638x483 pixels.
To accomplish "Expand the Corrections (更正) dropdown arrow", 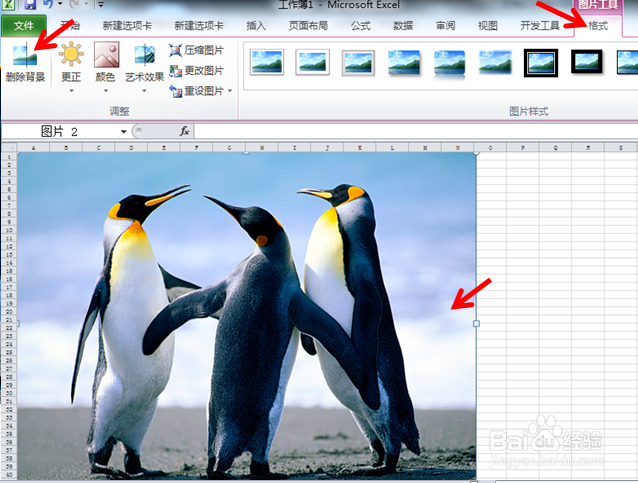I will click(x=72, y=91).
